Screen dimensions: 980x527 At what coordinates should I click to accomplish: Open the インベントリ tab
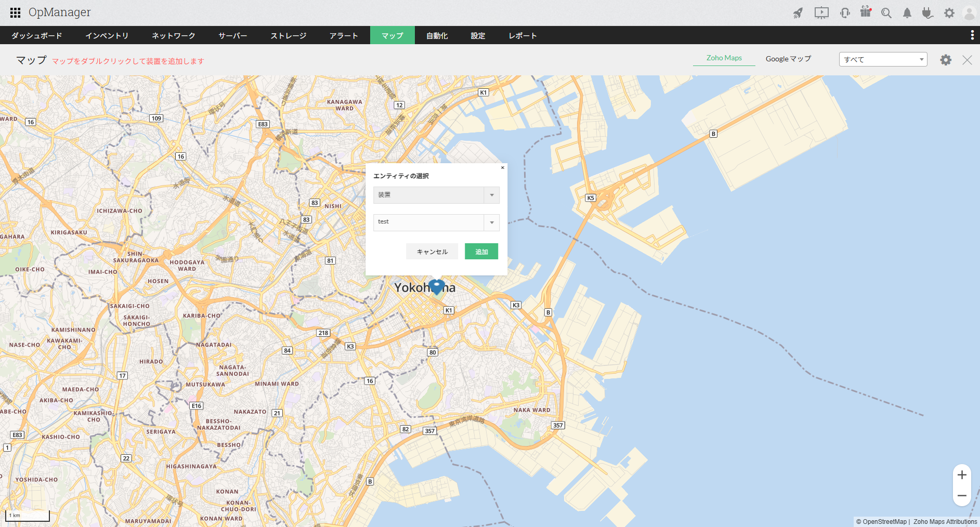(107, 35)
